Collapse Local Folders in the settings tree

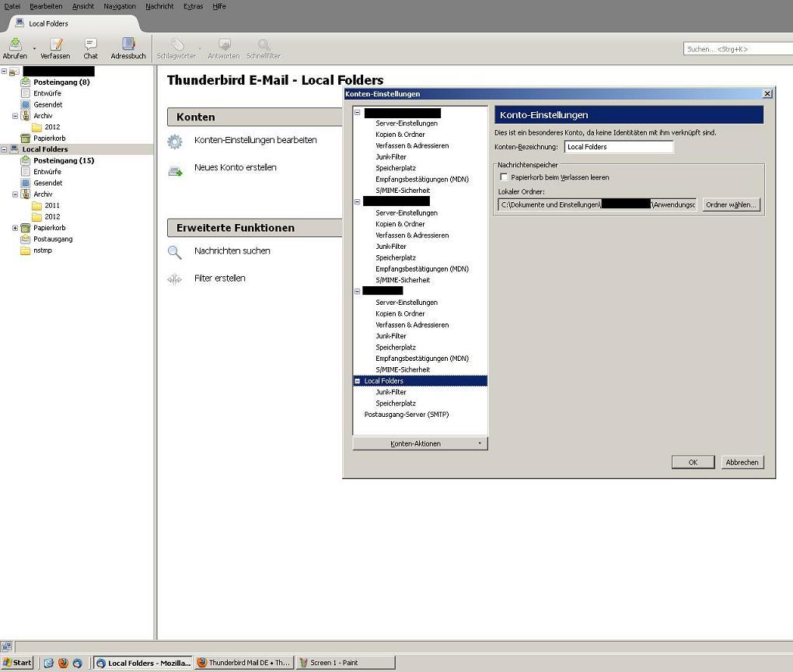click(358, 381)
